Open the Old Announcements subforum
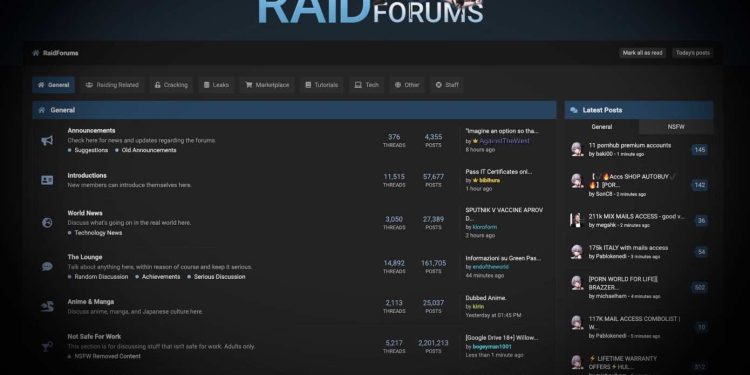This screenshot has width=750, height=375. point(149,150)
